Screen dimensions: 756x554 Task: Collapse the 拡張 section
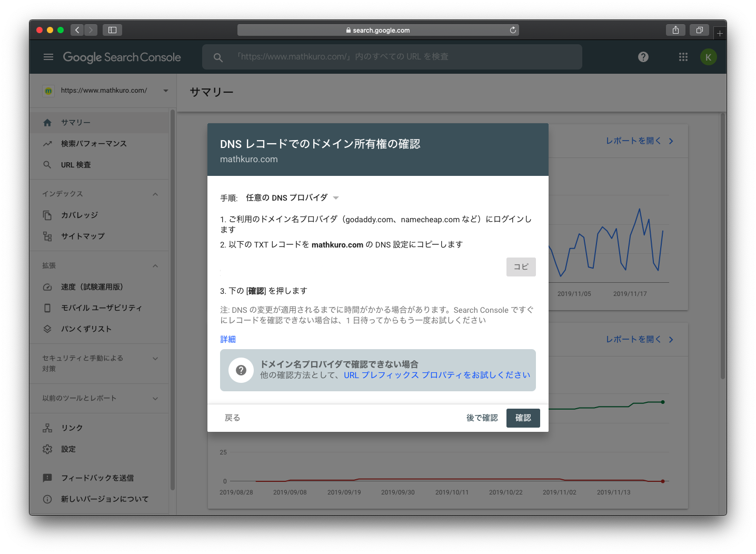tap(155, 266)
